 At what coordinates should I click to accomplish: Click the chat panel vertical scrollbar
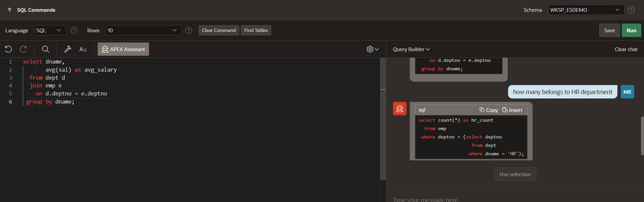pyautogui.click(x=642, y=135)
